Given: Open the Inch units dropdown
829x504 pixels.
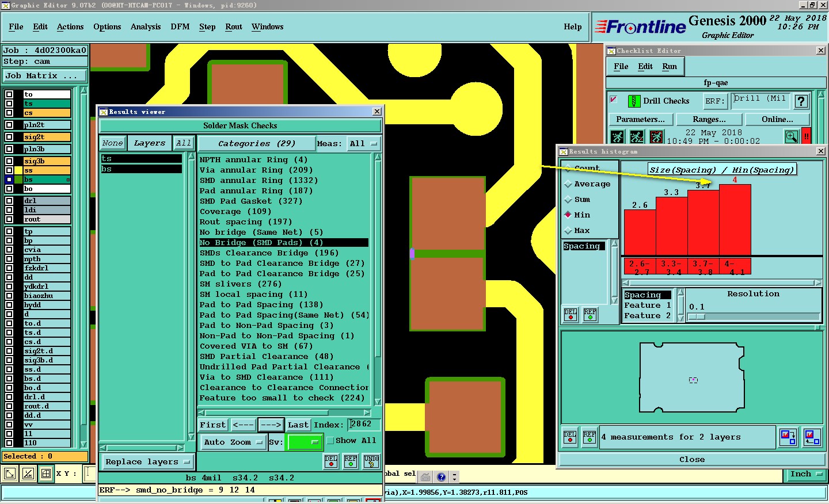Looking at the screenshot, I should coord(807,474).
